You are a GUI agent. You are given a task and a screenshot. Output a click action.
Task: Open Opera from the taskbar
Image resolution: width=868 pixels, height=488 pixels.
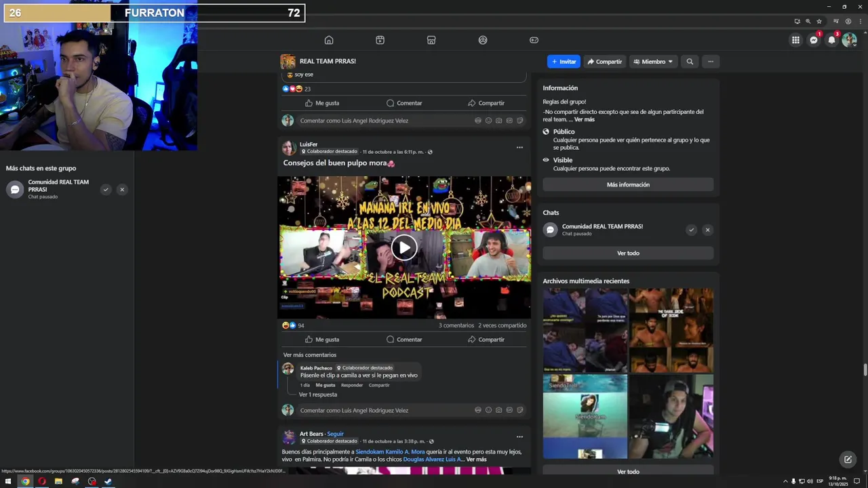click(x=41, y=481)
